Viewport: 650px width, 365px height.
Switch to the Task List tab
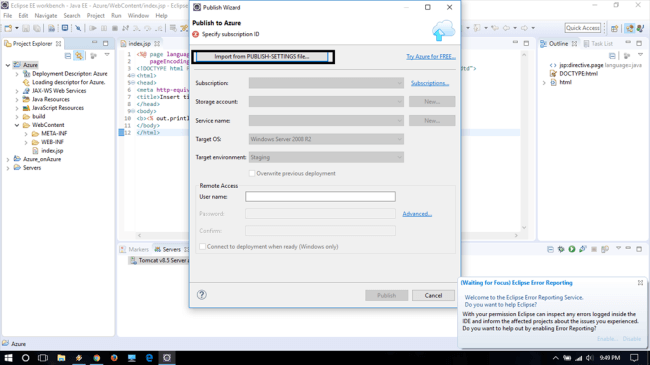[x=598, y=44]
